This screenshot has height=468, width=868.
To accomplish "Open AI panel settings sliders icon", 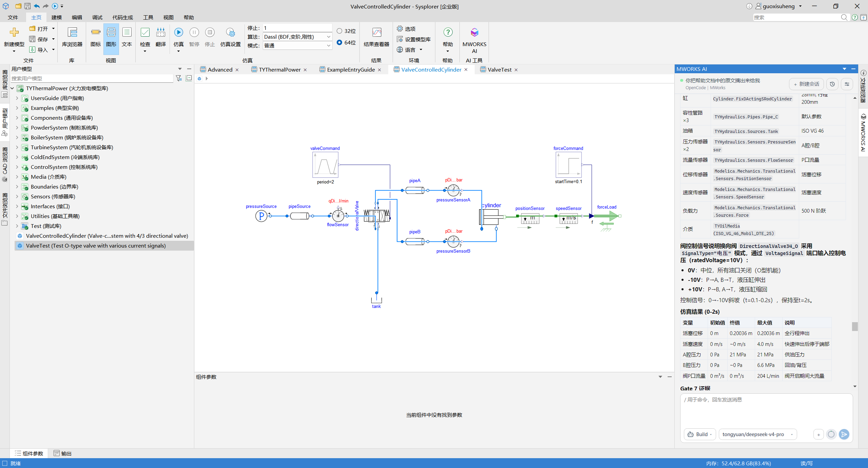I will [847, 84].
